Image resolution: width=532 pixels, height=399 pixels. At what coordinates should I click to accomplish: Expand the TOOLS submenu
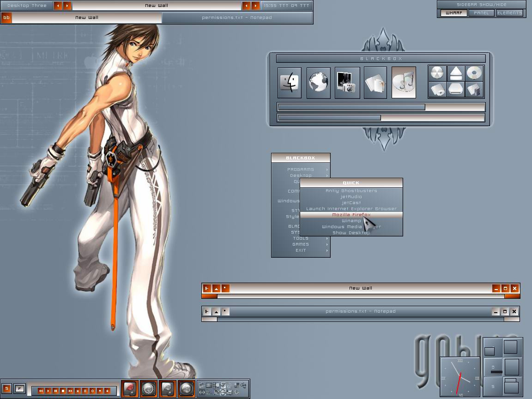tap(301, 238)
